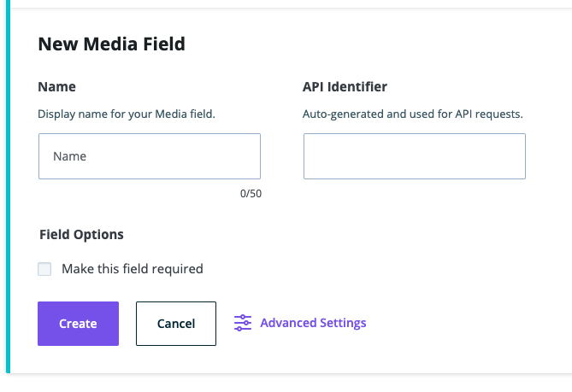Click the 'Field Options' section heading
Viewport: 572px width, 392px height.
[x=81, y=234]
